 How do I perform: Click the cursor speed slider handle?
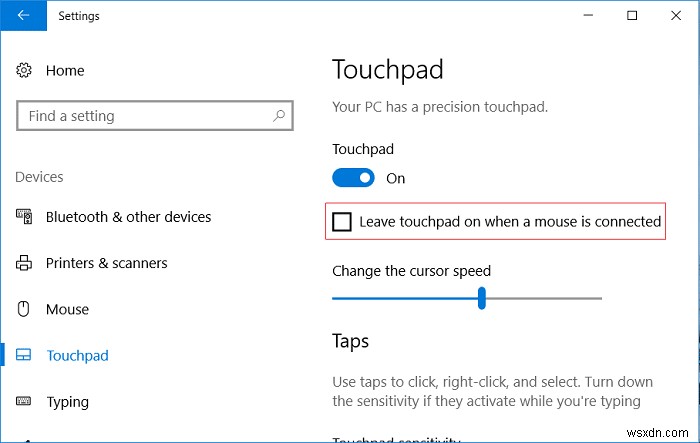pos(482,298)
